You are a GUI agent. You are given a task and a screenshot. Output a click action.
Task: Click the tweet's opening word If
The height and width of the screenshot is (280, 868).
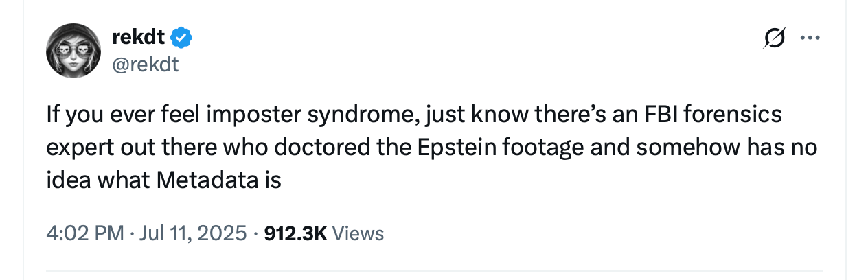coord(53,115)
